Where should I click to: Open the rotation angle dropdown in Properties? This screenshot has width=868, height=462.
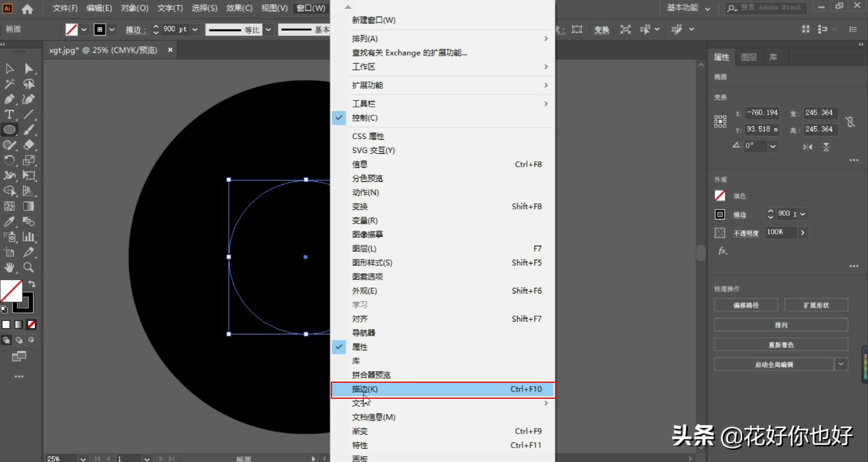coord(773,146)
